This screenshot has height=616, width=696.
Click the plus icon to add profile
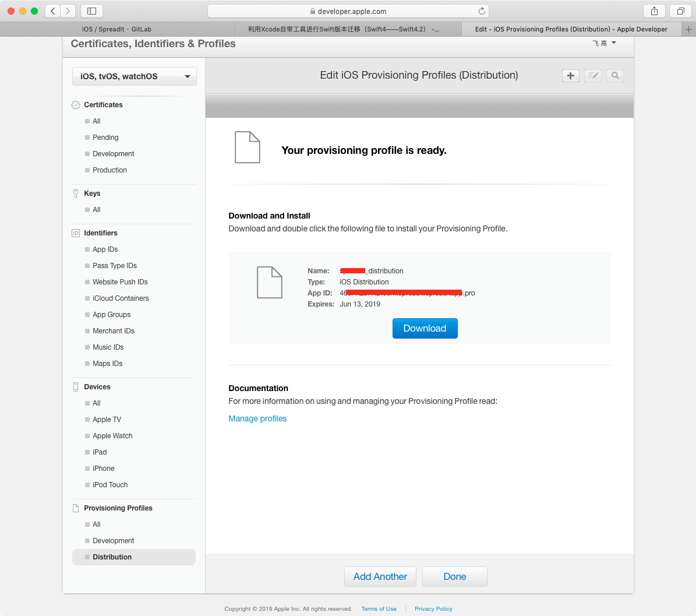pos(570,76)
